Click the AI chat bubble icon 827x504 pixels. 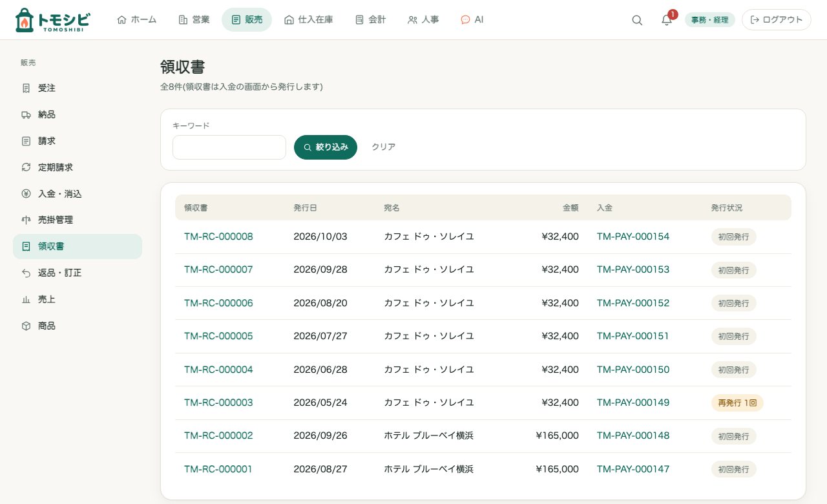465,20
